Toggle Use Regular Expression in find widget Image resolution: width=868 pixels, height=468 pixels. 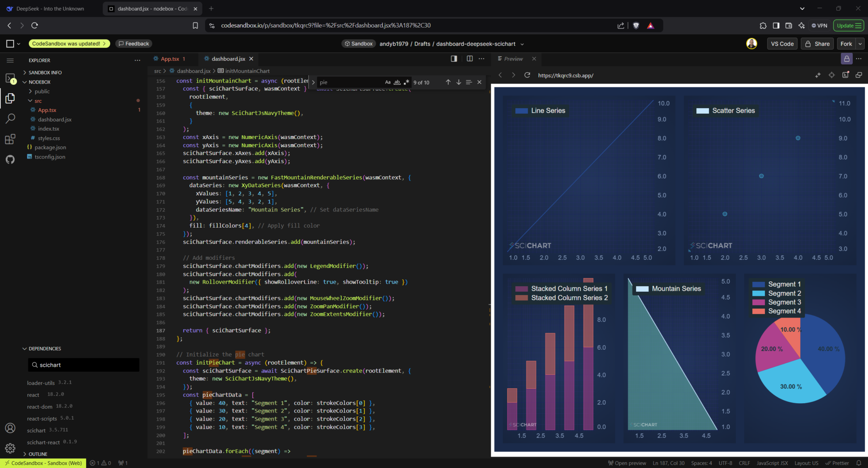click(x=406, y=82)
